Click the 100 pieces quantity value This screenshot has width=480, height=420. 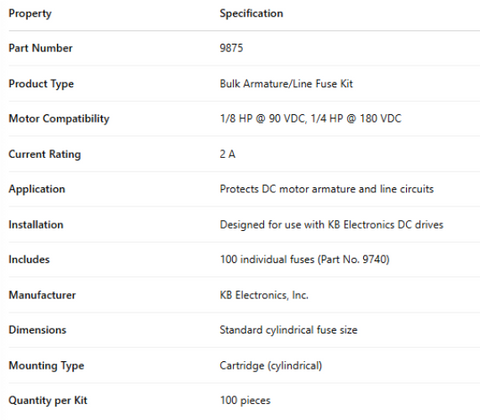(245, 400)
